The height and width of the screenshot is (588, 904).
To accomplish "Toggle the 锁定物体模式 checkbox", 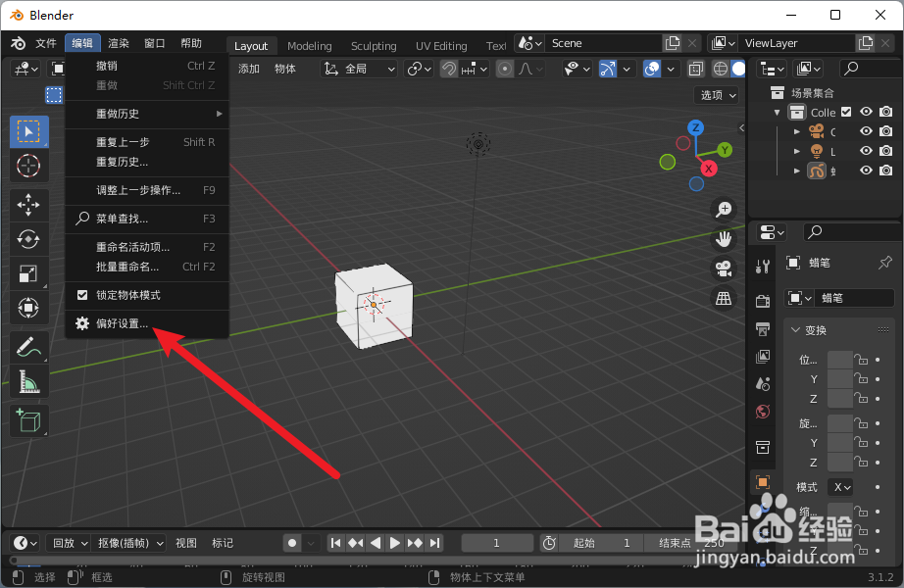I will [82, 295].
